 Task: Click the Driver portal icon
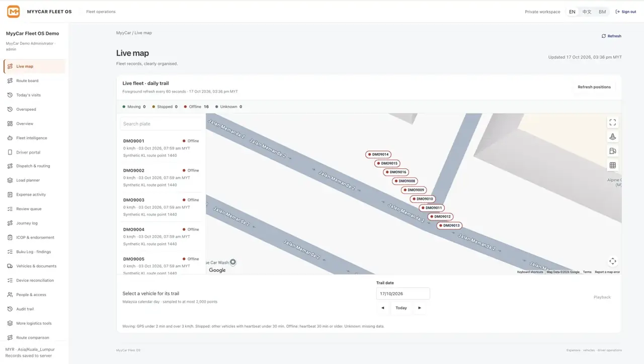coord(10,152)
